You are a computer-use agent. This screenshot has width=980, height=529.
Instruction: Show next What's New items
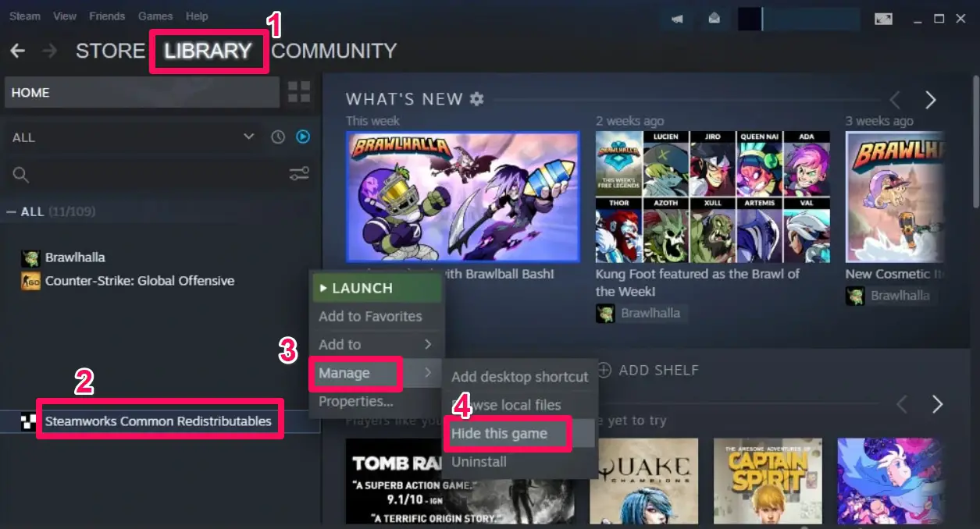tap(930, 100)
